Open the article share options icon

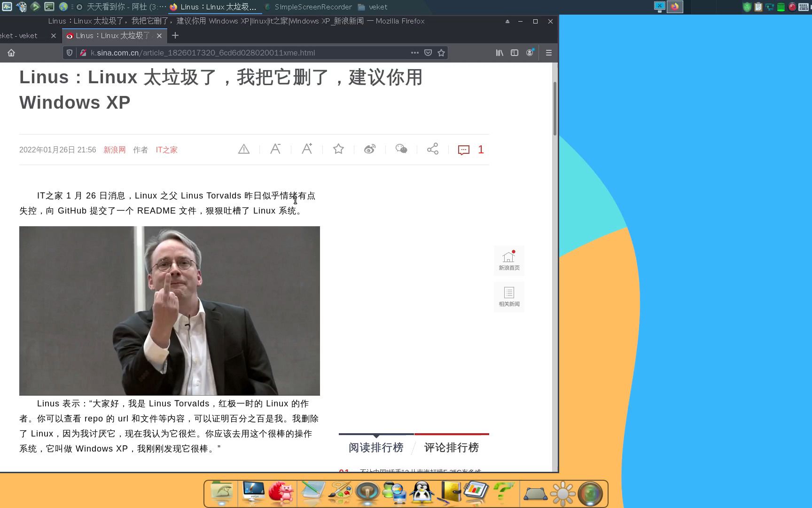433,149
